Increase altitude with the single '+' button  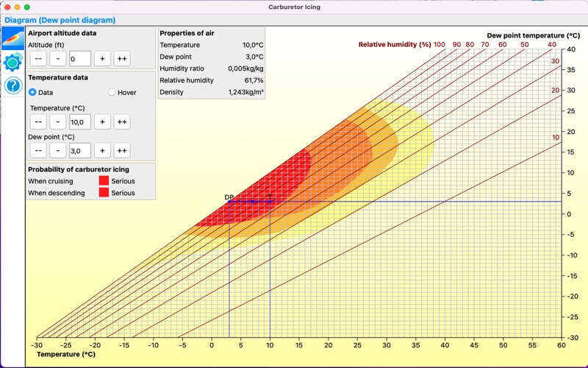pyautogui.click(x=102, y=59)
